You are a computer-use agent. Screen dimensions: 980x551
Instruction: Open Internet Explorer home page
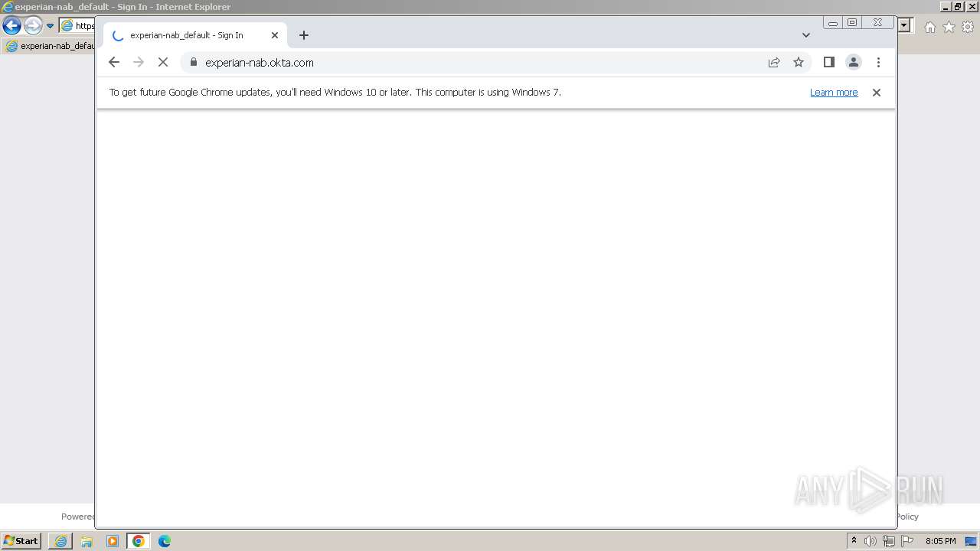tap(929, 27)
